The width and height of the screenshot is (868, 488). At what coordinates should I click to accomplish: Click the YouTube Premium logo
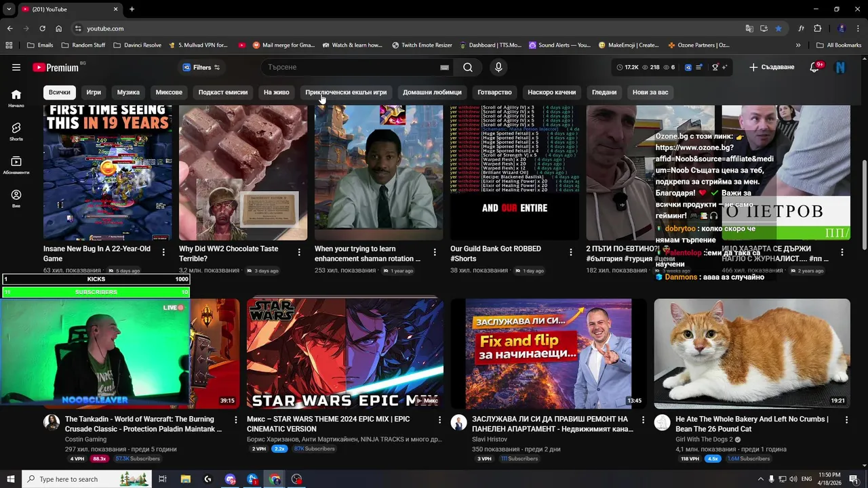pos(56,67)
